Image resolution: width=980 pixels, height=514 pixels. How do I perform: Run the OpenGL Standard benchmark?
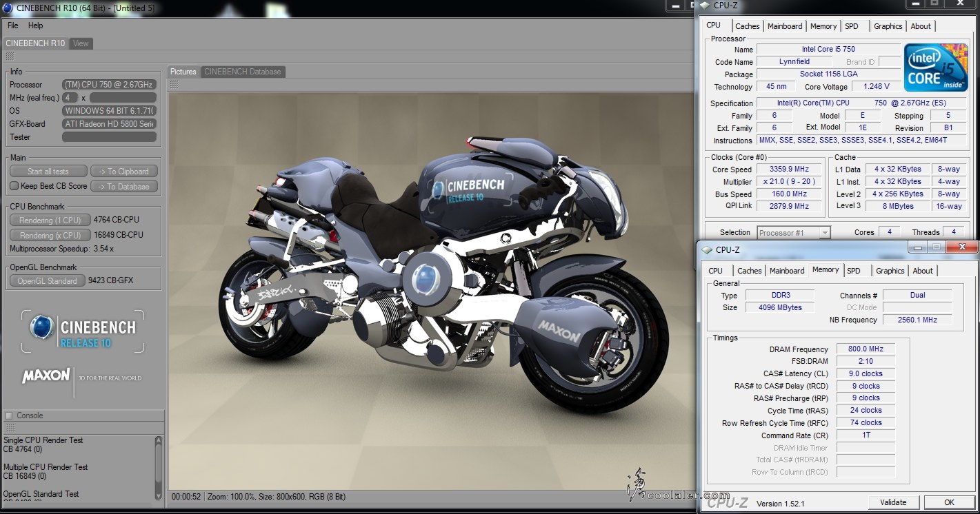click(x=48, y=281)
